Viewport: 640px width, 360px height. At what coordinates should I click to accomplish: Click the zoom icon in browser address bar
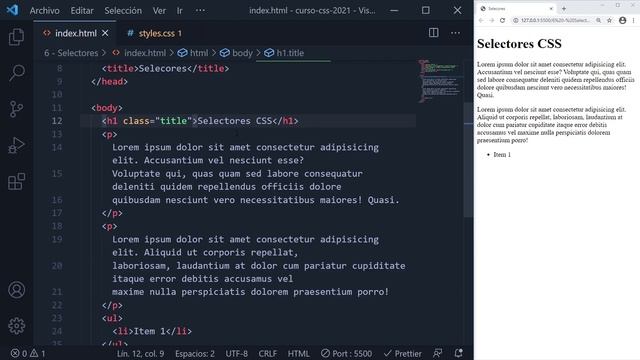click(x=598, y=20)
